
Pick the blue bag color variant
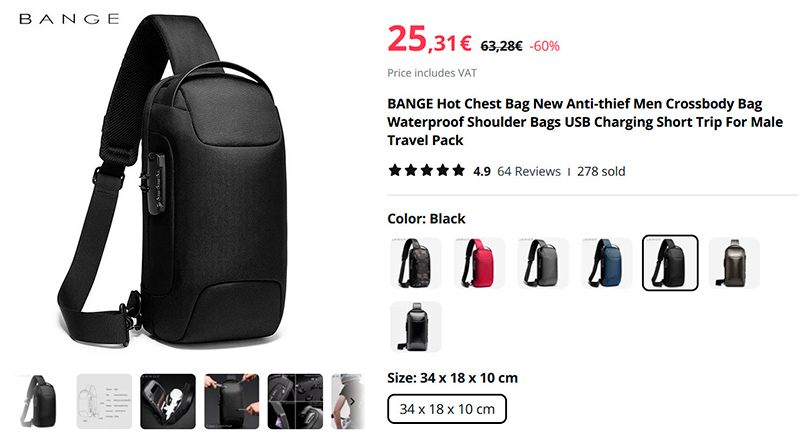pyautogui.click(x=607, y=263)
